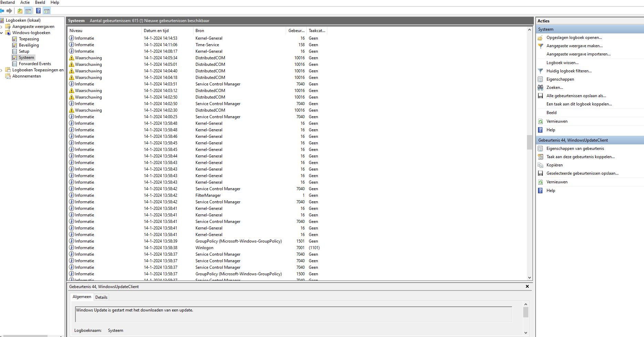This screenshot has height=337, width=644.
Task: Click the Windows-logboeken folder icon
Action: click(x=8, y=33)
